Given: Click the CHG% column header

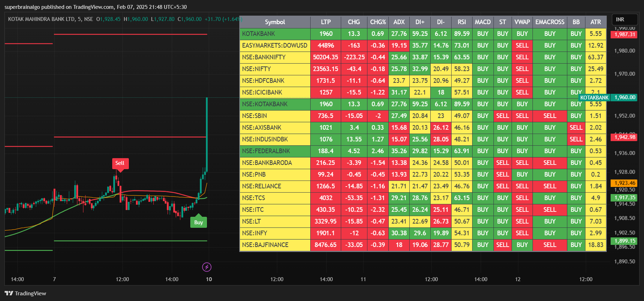Looking at the screenshot, I should click(x=378, y=22).
